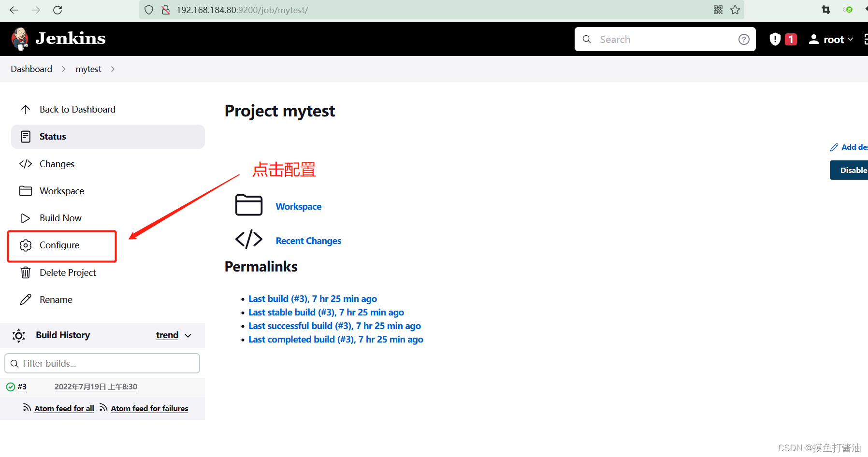Open the Recent Changes link
This screenshot has width=868, height=457.
[x=308, y=241]
